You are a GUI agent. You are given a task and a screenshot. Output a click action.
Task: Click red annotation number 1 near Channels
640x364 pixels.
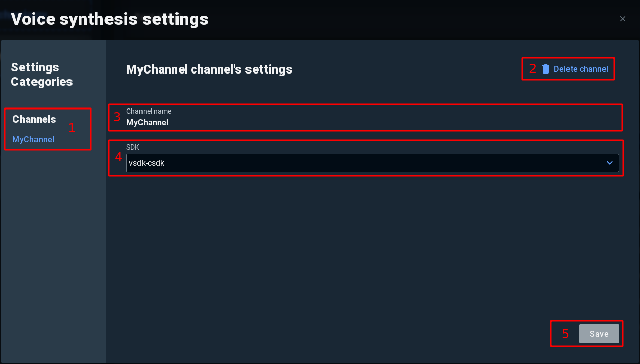pos(72,128)
